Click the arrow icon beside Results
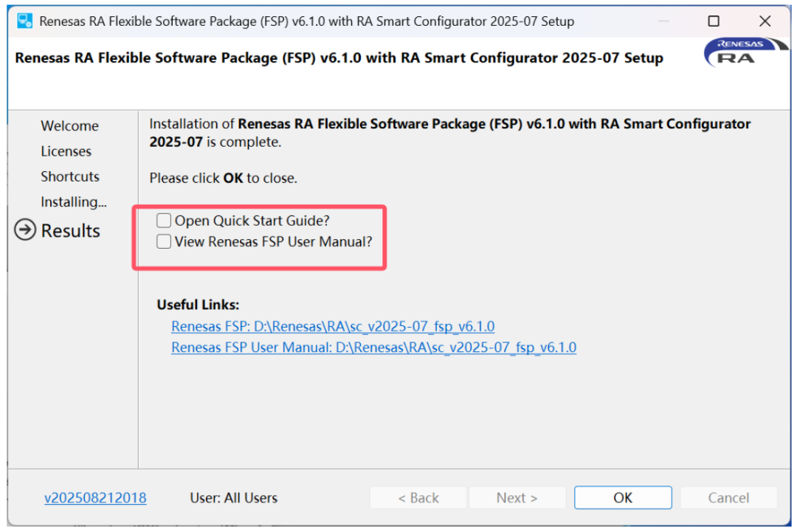797x532 pixels. point(25,231)
